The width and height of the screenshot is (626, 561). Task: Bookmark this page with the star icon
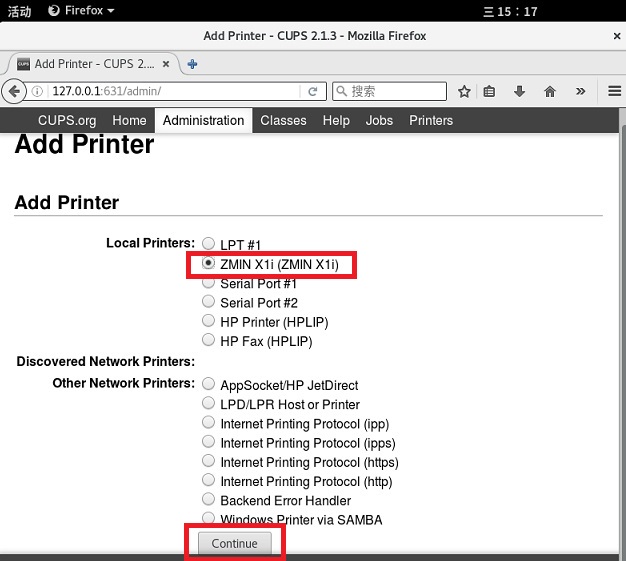(464, 91)
